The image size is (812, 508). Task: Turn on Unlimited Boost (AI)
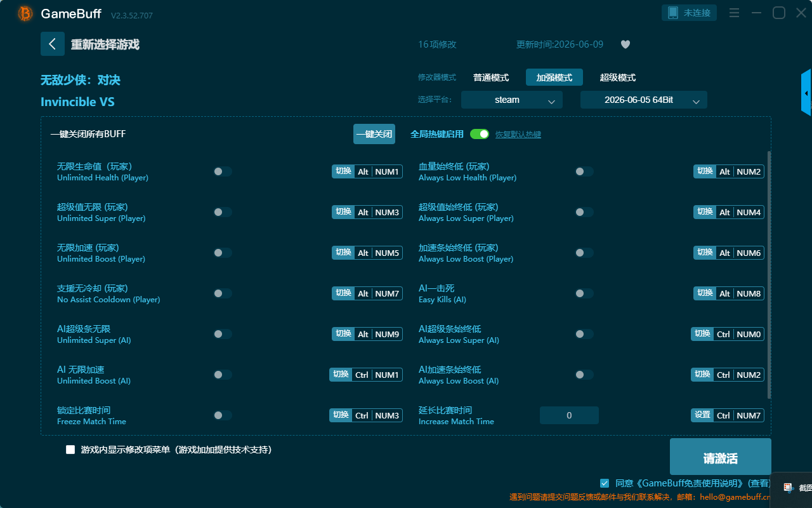[223, 375]
